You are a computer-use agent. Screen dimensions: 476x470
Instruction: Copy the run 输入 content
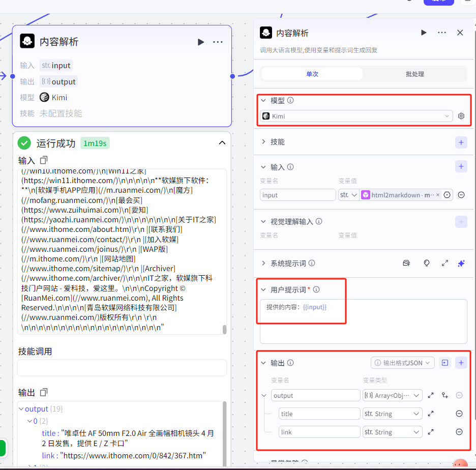[44, 160]
